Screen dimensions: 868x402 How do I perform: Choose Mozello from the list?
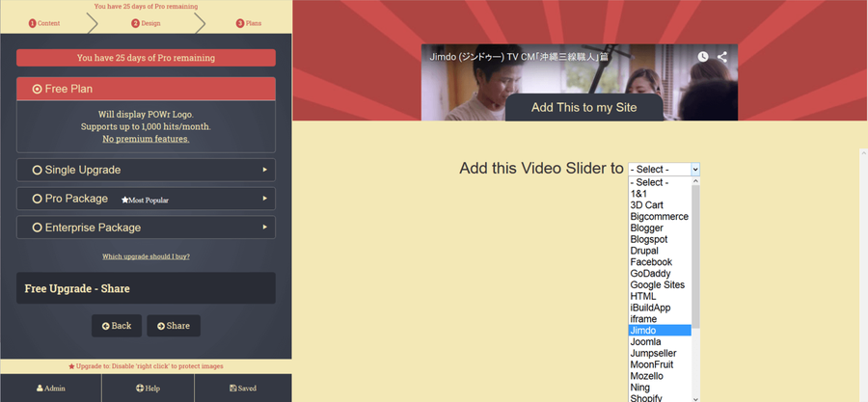pos(660,376)
